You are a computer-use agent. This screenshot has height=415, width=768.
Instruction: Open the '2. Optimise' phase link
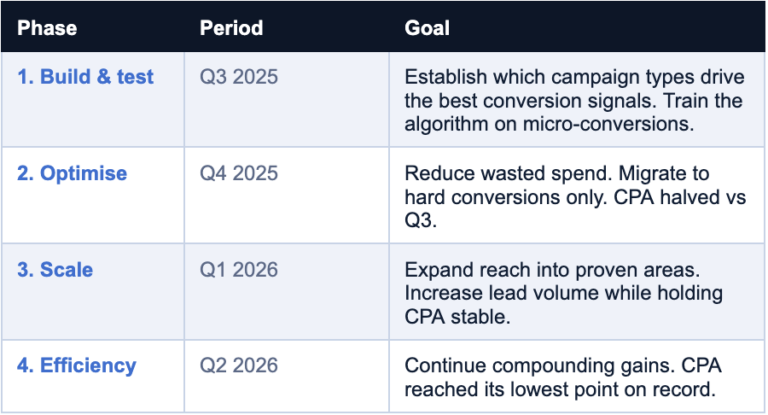[72, 173]
